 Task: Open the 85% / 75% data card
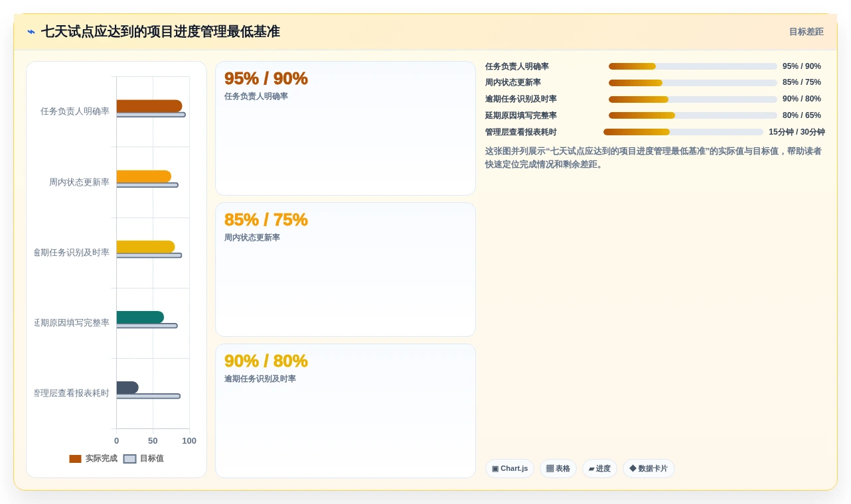click(345, 270)
